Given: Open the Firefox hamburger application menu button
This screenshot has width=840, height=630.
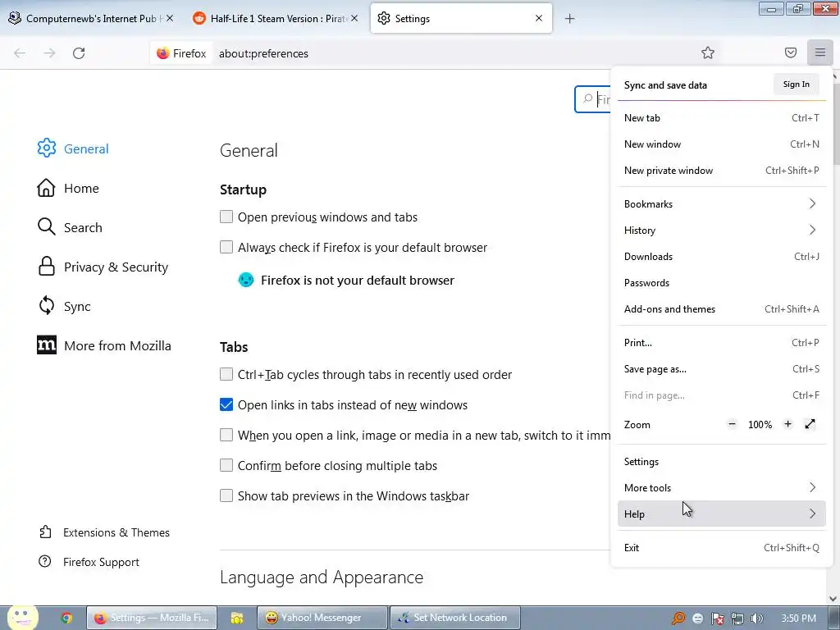Looking at the screenshot, I should pyautogui.click(x=819, y=52).
